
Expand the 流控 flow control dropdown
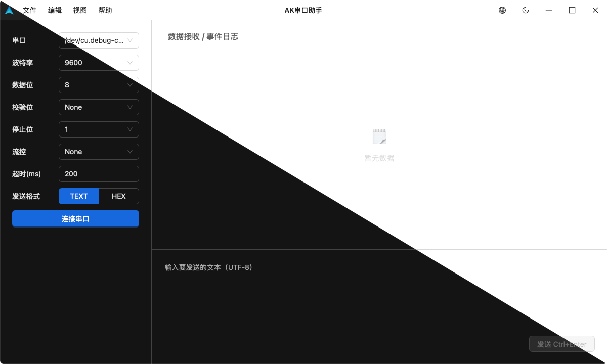[99, 152]
